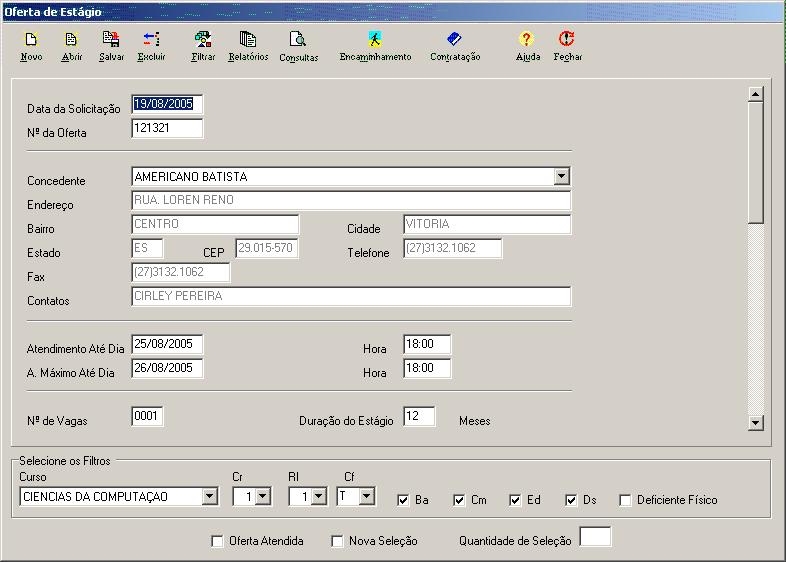Open Relatórios reports icon

point(248,40)
